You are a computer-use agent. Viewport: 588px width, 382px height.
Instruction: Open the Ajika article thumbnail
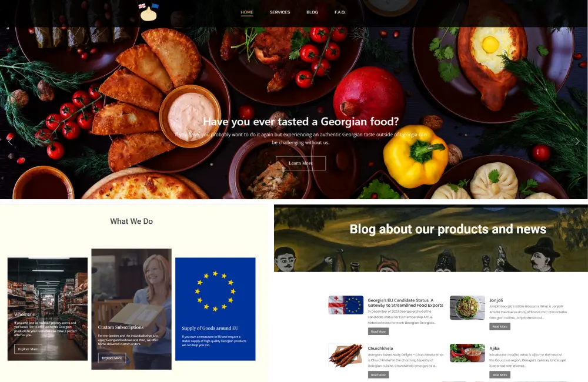(467, 353)
